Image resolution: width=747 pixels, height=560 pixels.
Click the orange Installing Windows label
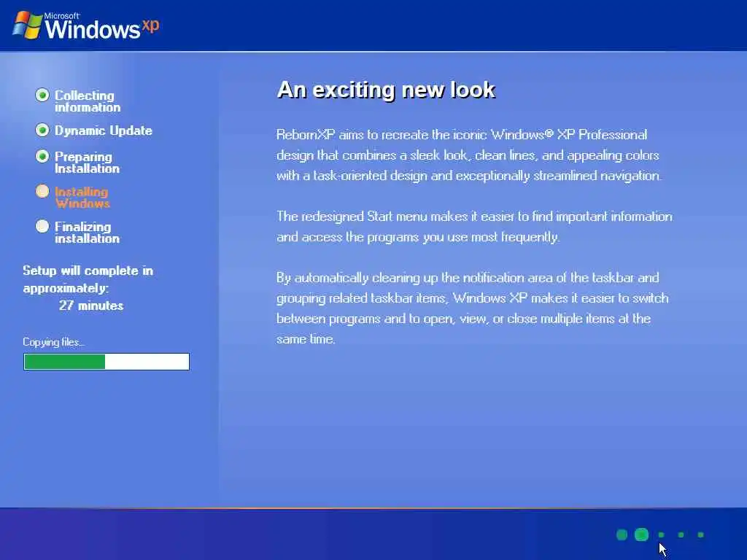point(82,198)
